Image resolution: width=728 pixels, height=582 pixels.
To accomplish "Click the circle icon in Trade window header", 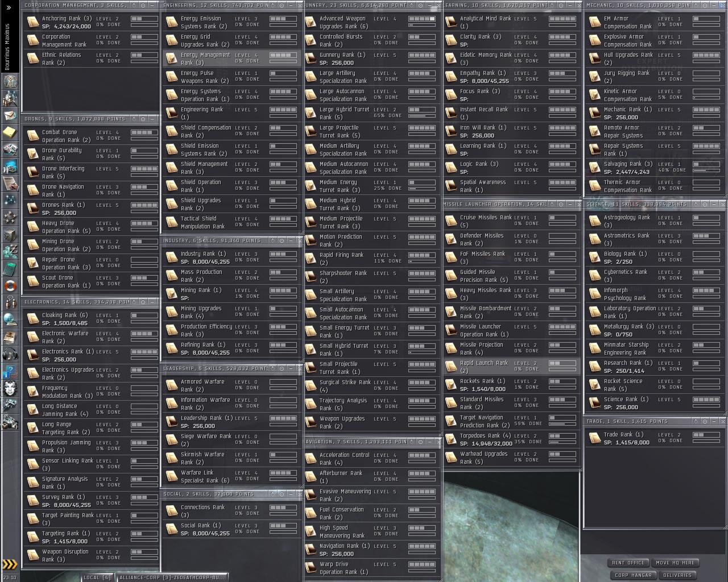I will point(704,421).
